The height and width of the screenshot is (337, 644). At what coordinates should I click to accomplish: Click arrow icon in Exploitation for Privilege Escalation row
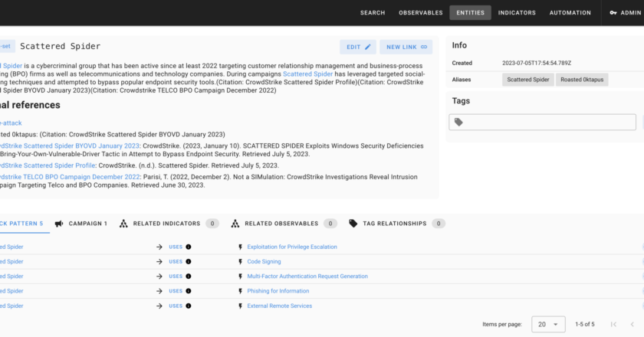[x=159, y=247]
